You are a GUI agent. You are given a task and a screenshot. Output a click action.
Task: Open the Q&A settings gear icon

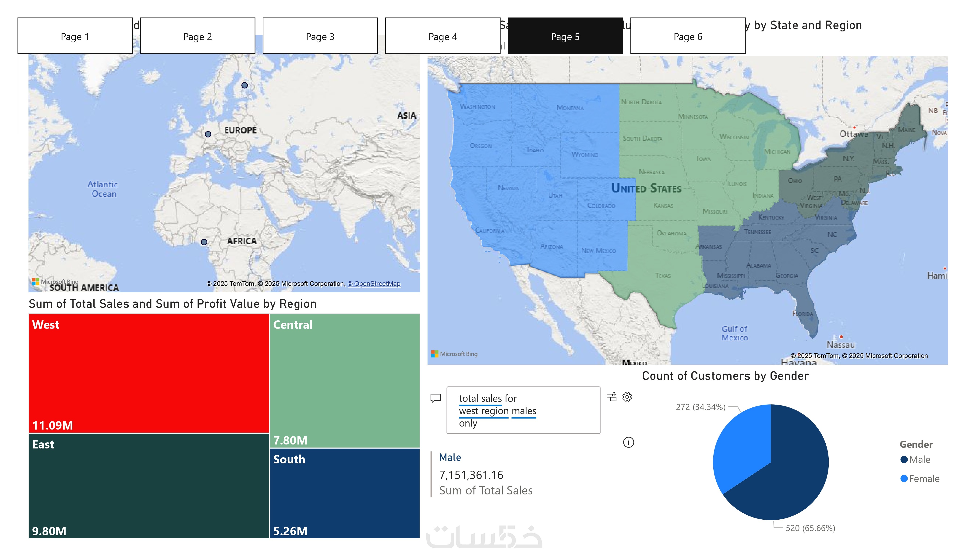[627, 397]
